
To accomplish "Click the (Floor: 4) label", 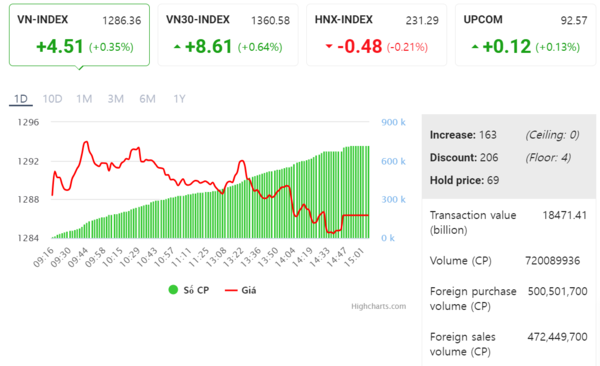I will point(548,157).
